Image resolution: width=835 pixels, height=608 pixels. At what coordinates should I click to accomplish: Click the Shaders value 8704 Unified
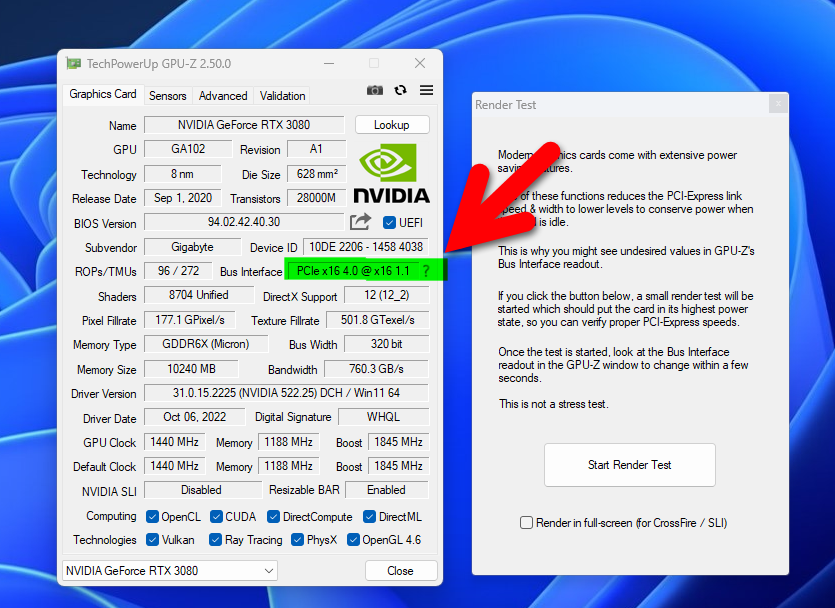[x=199, y=295]
